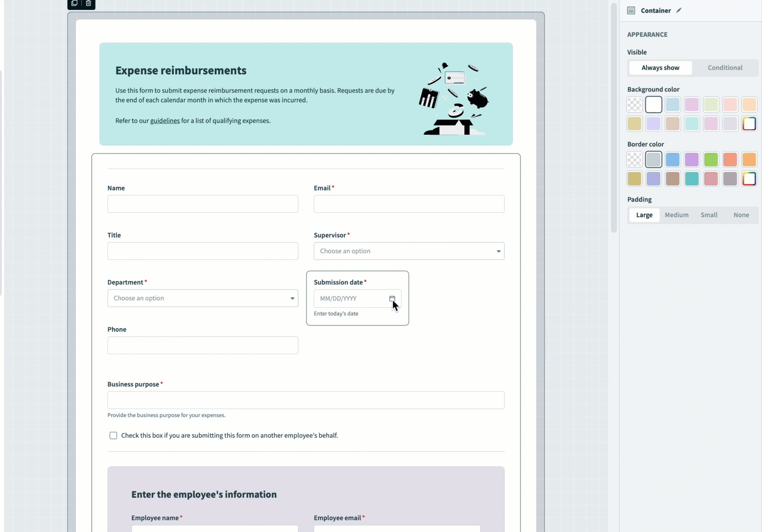The image size is (762, 532).
Task: Open the guidelines link
Action: pos(165,121)
